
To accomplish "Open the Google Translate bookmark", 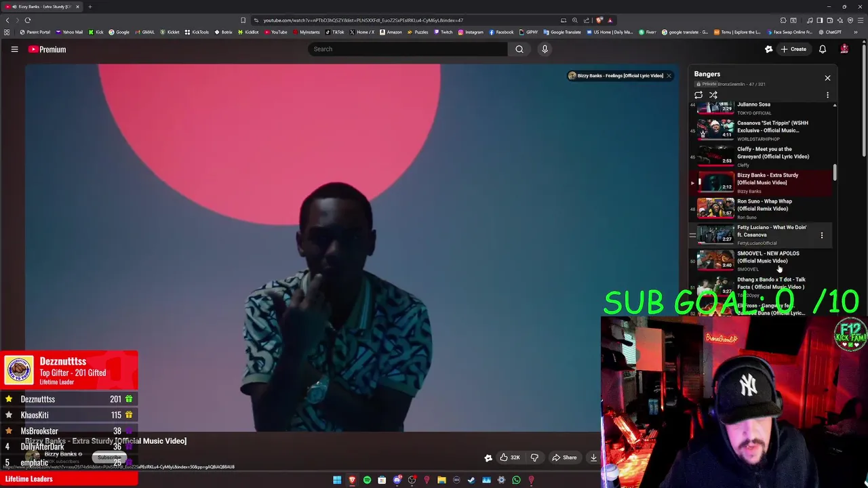I will coord(561,32).
